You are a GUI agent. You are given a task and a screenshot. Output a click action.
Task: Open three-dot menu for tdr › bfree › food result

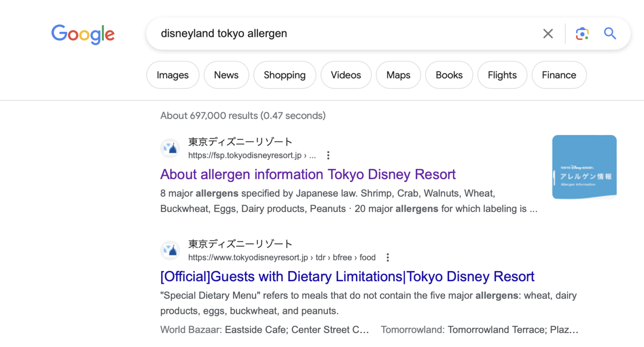tap(388, 257)
